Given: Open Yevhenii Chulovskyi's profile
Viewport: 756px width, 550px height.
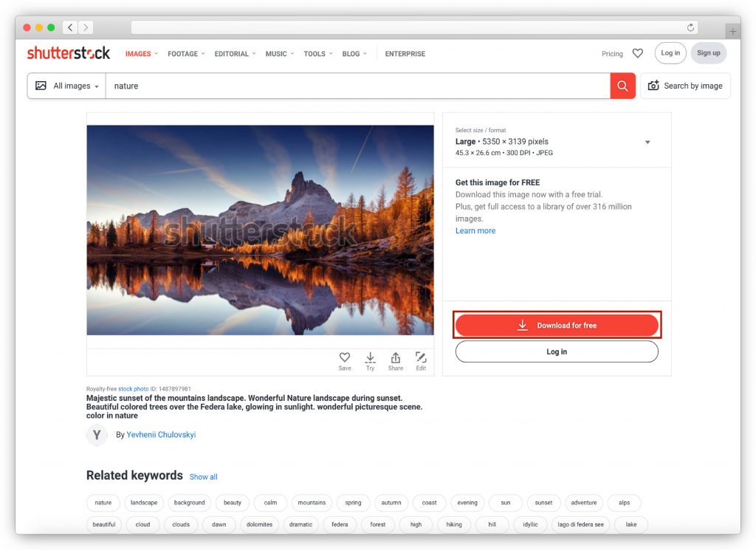Looking at the screenshot, I should click(161, 435).
